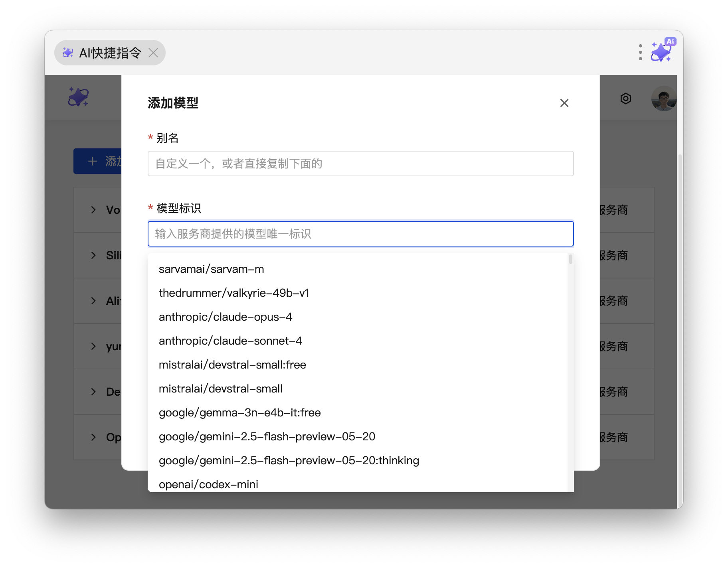Switch to the AI快捷指令 tab
Screen dimensions: 728x568
pos(110,53)
